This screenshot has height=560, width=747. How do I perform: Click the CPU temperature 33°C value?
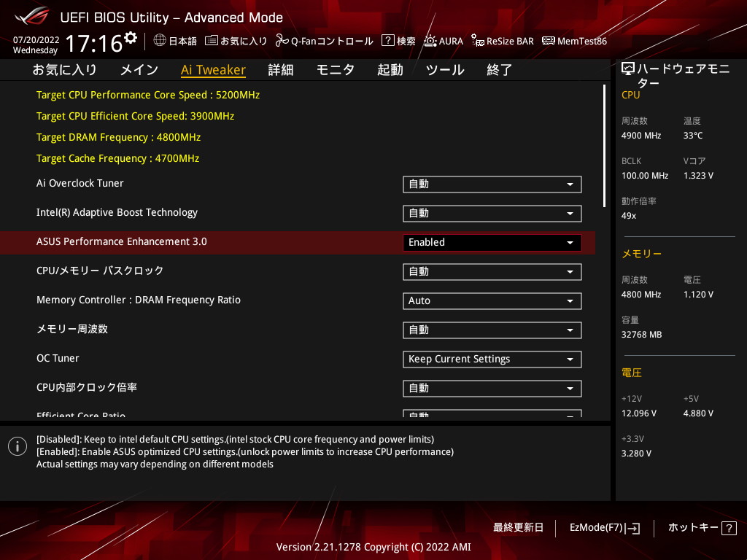tap(693, 136)
